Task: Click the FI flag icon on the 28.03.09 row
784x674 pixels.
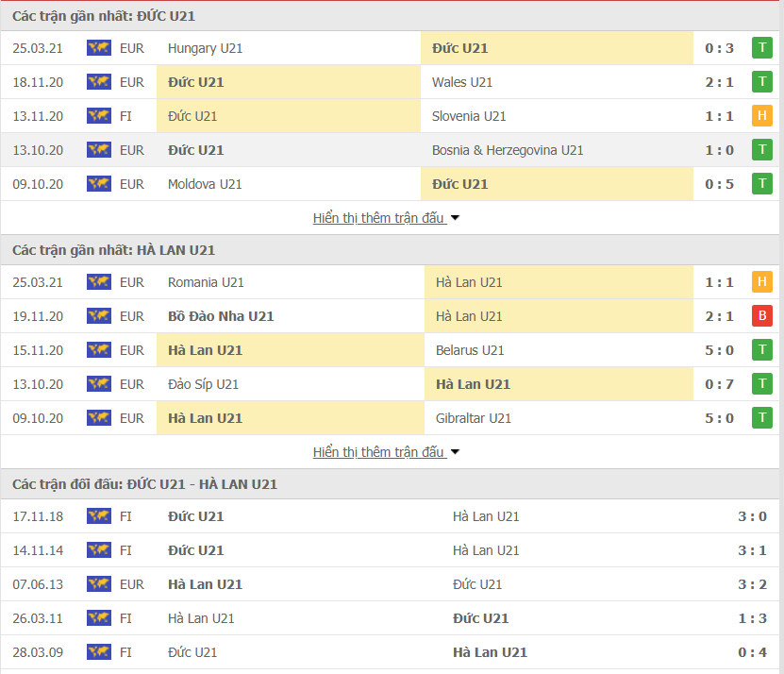Action: click(98, 651)
